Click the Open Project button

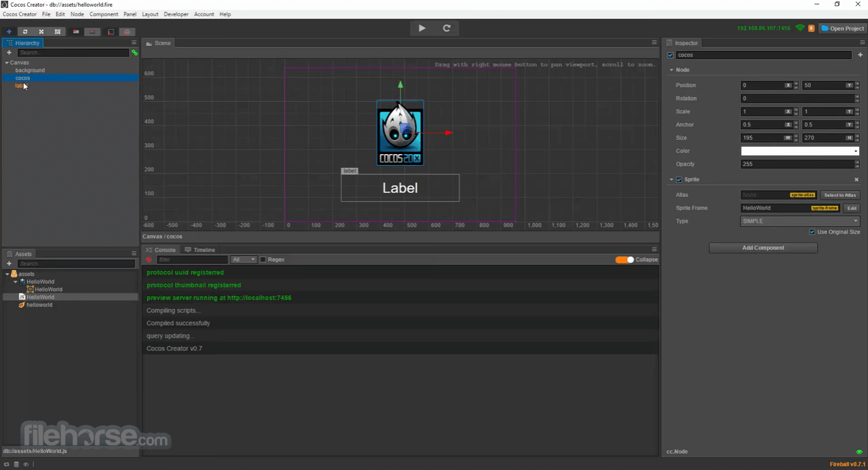(x=843, y=29)
